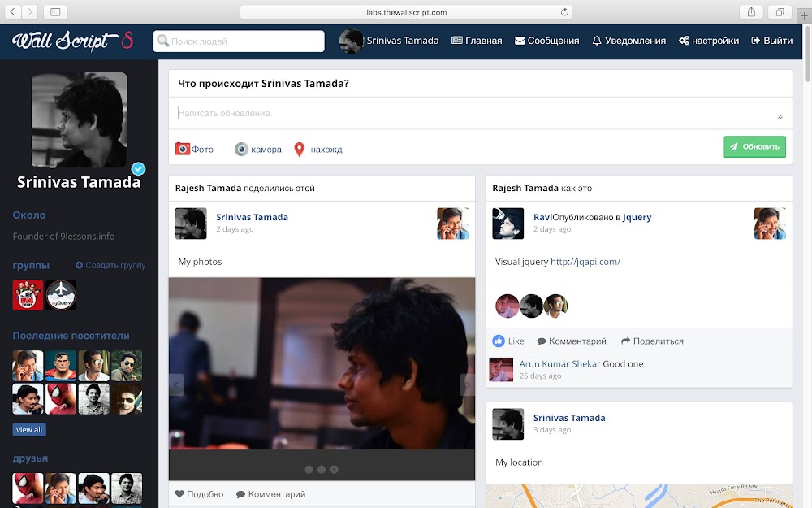Click Srinivas Tamada link in shared post
This screenshot has height=508, width=812.
pyautogui.click(x=253, y=217)
